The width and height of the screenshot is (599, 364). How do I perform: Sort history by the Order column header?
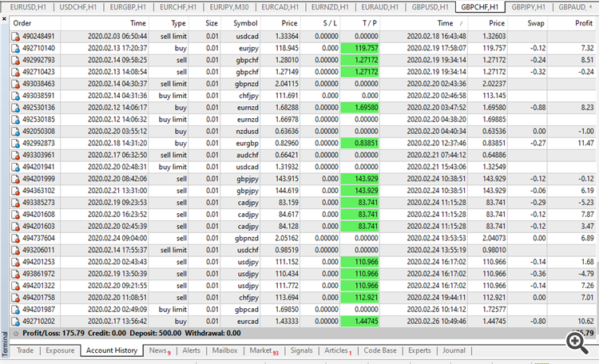coord(35,23)
